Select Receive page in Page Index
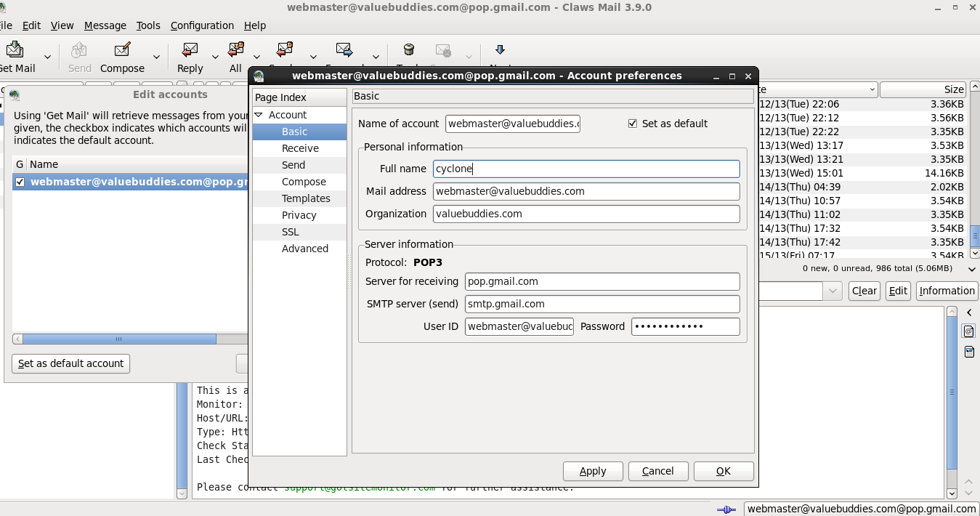This screenshot has width=980, height=516. pos(299,148)
